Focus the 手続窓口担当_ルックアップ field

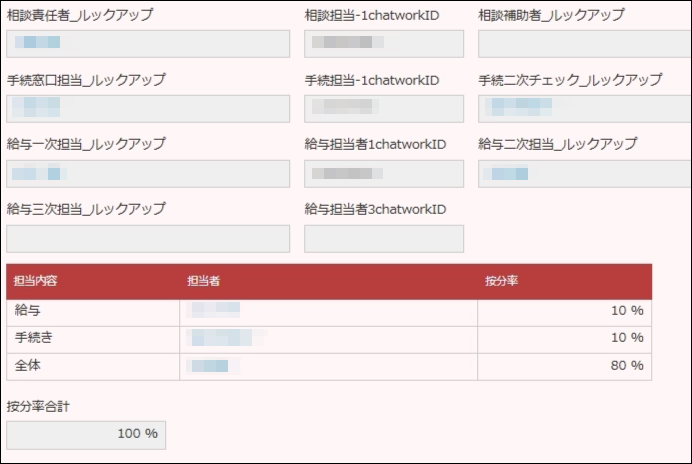coord(148,109)
